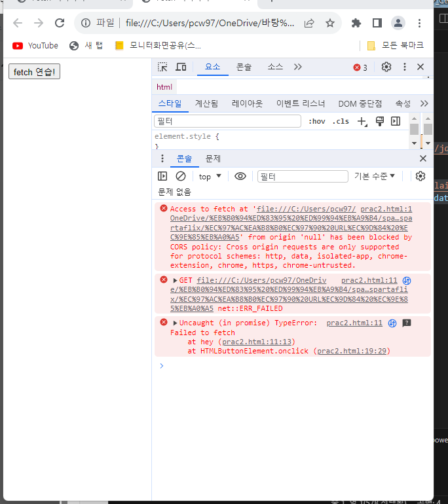Close the console drawer
This screenshot has height=504, width=448.
tap(423, 158)
